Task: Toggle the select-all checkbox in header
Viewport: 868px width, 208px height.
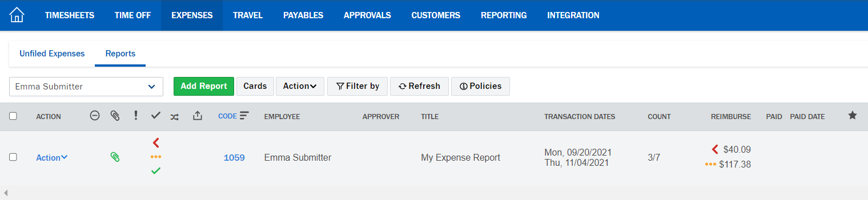Action: [x=13, y=116]
